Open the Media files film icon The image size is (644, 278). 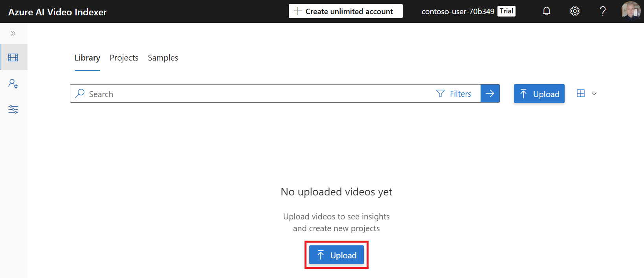pyautogui.click(x=13, y=57)
